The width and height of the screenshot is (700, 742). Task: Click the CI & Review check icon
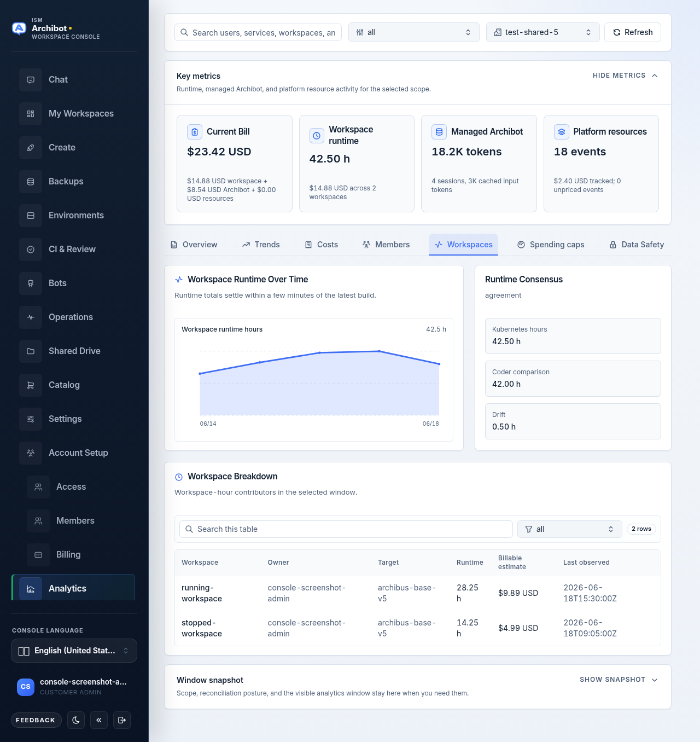(x=31, y=250)
